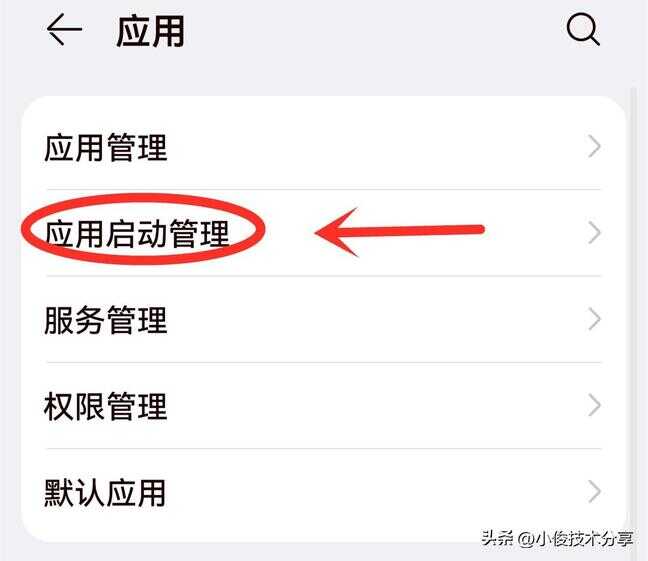Viewport: 648px width, 561px height.
Task: Click the 头条 logo text in watermark
Action: tap(497, 539)
